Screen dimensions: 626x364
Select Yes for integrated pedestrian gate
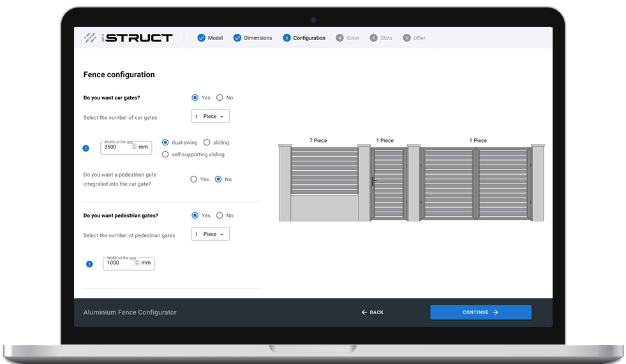click(193, 179)
